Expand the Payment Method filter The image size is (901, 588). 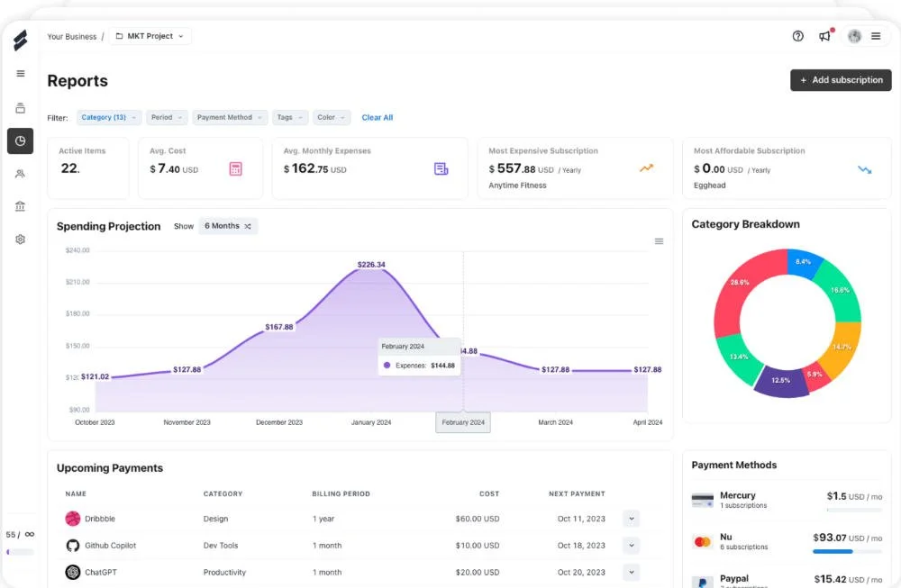(x=229, y=117)
